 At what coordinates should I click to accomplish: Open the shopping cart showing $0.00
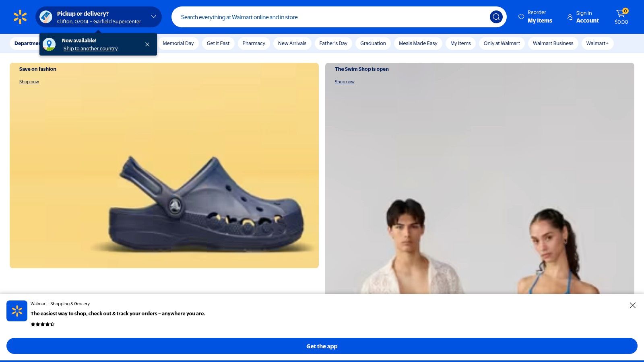tap(621, 17)
